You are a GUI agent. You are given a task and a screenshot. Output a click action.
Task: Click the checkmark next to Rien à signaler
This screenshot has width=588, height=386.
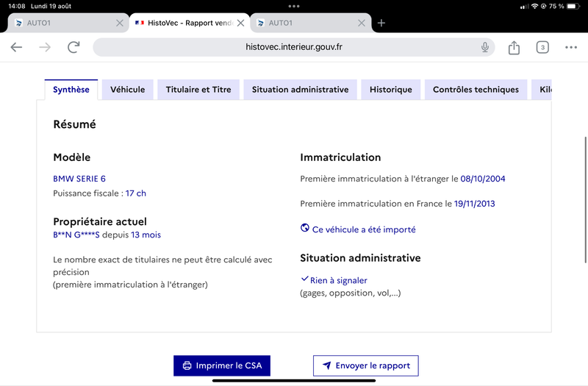pyautogui.click(x=304, y=279)
